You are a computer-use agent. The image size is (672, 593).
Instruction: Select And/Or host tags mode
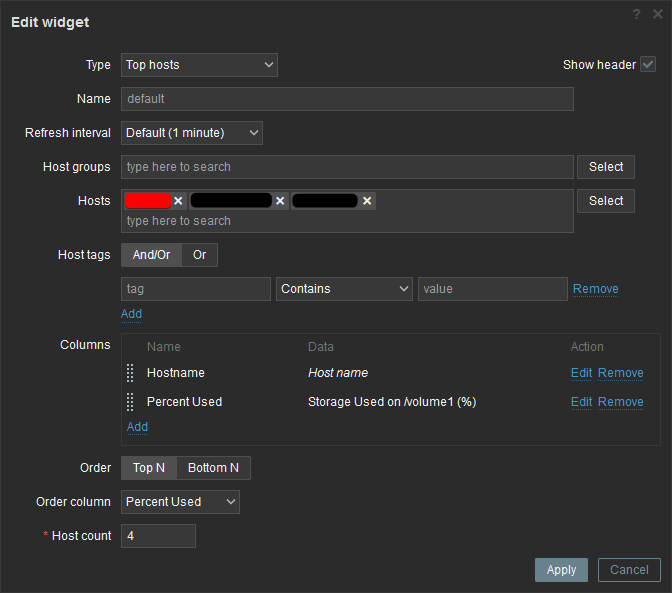click(x=151, y=255)
